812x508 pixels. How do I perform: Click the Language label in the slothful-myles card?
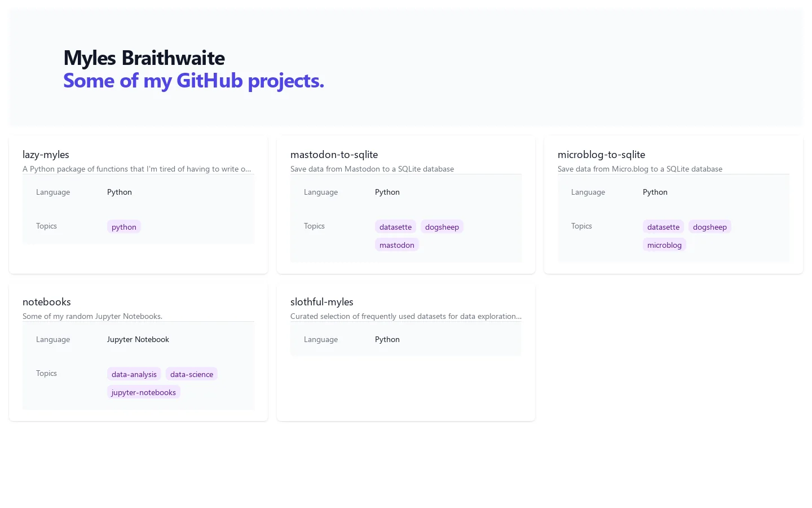321,339
